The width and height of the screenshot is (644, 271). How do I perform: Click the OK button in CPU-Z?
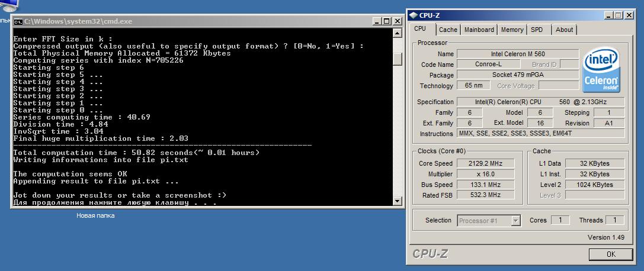pyautogui.click(x=611, y=254)
